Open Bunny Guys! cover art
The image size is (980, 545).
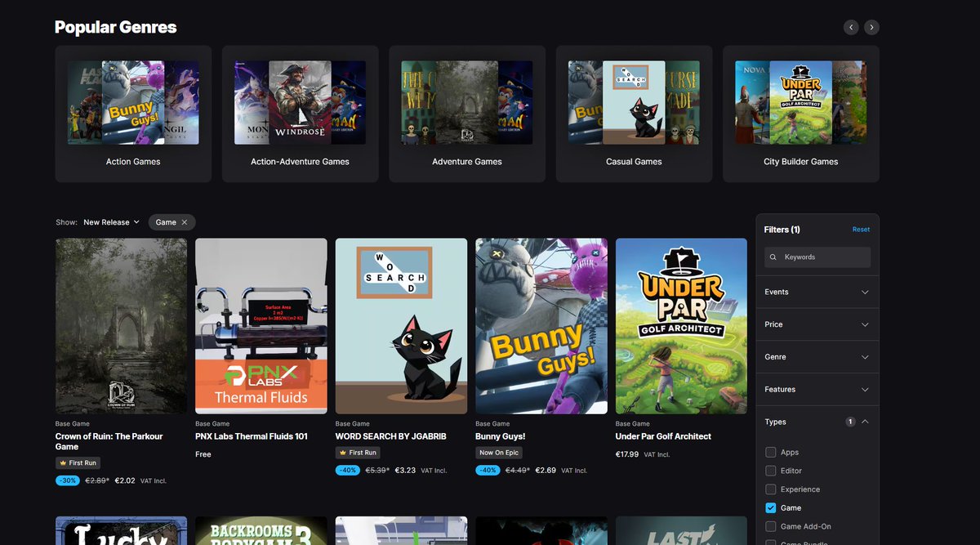541,326
